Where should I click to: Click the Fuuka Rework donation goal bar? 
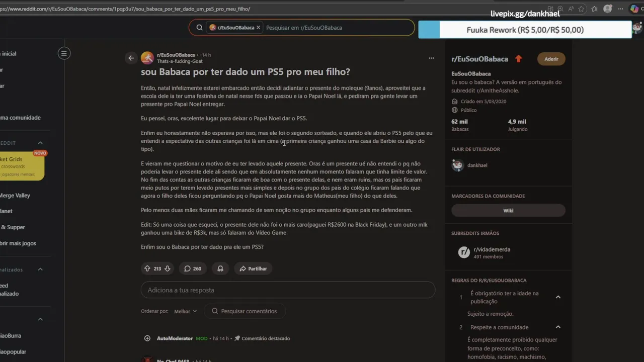(x=525, y=30)
